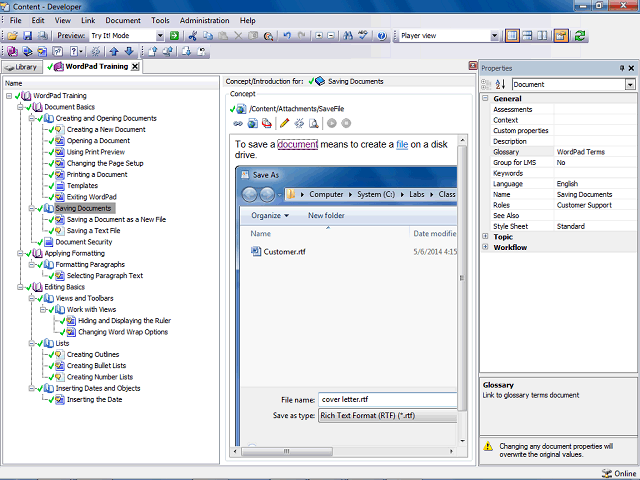Switch to the Library tab
This screenshot has height=480, width=640.
(22, 67)
